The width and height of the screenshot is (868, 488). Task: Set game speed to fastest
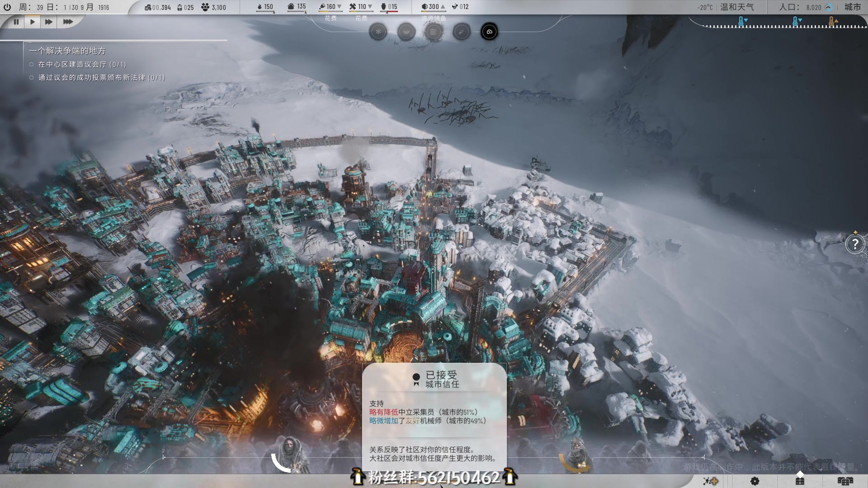point(67,22)
